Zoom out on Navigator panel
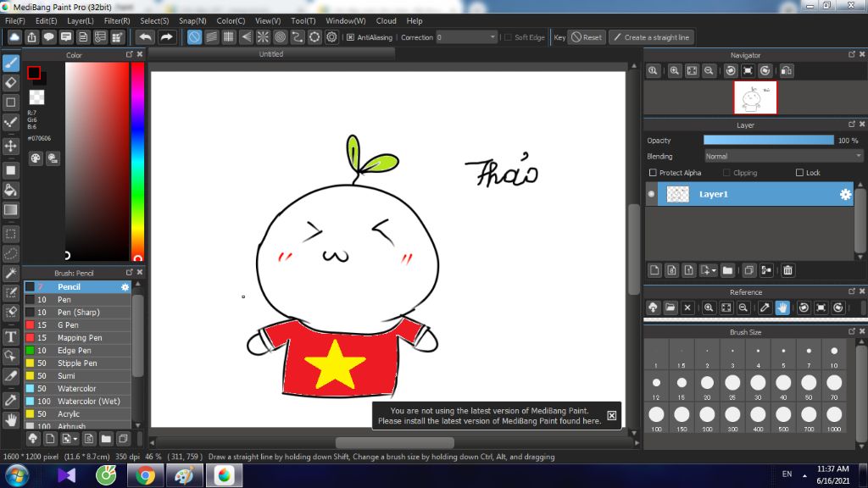This screenshot has width=868, height=488. tap(709, 71)
